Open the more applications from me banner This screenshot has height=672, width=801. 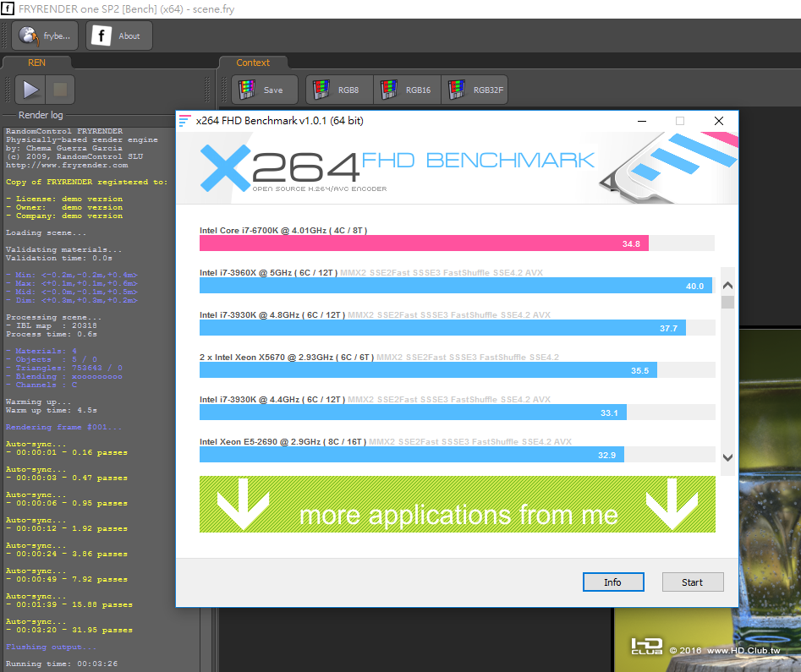point(458,505)
